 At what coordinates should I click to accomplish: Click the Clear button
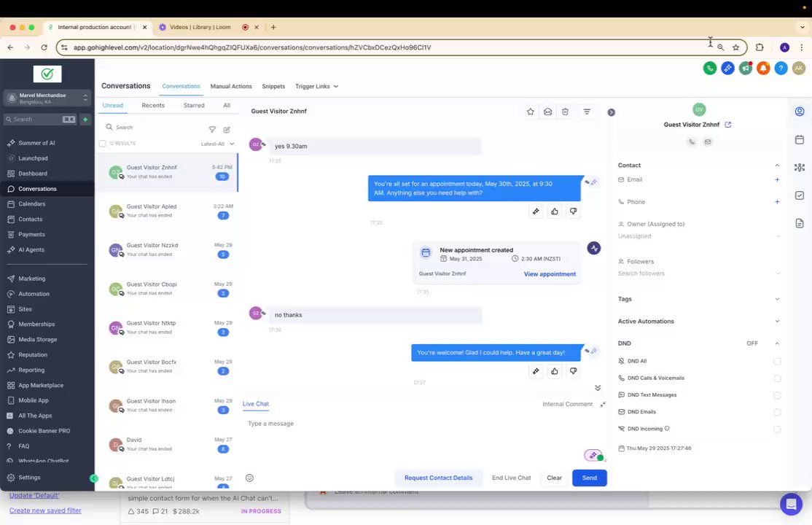click(554, 478)
